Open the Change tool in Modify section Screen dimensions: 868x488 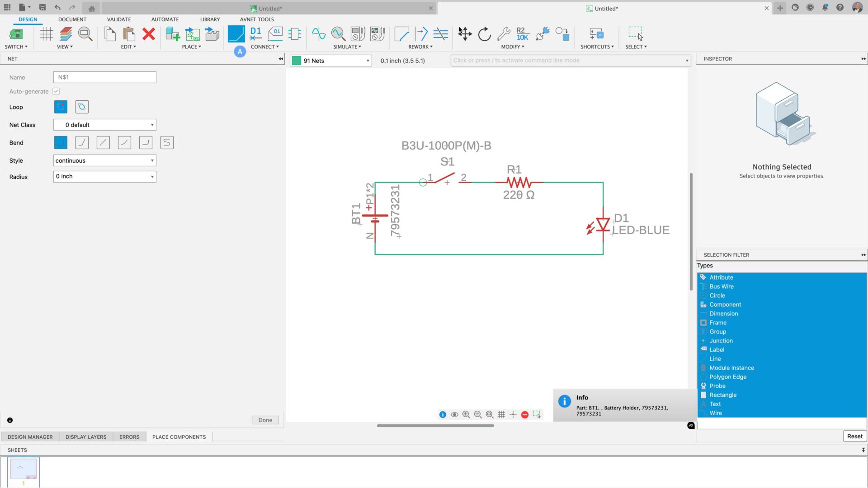504,33
